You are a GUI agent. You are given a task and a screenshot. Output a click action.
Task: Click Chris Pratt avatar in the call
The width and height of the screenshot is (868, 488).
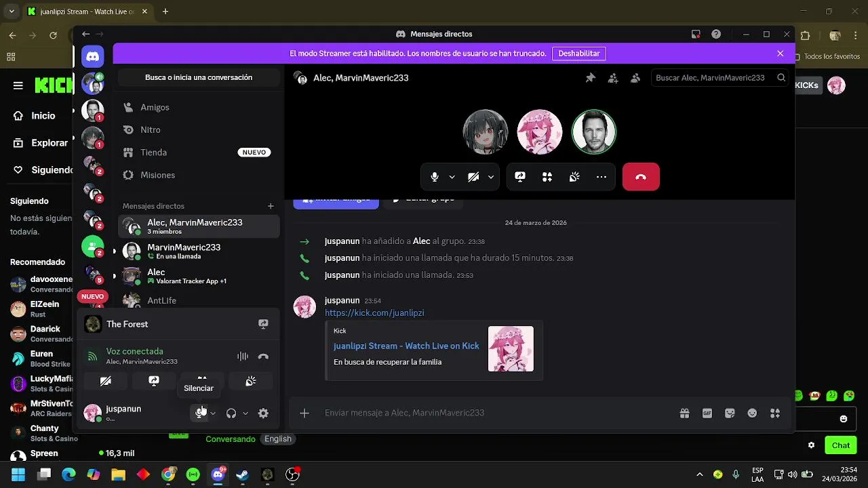[x=594, y=132]
